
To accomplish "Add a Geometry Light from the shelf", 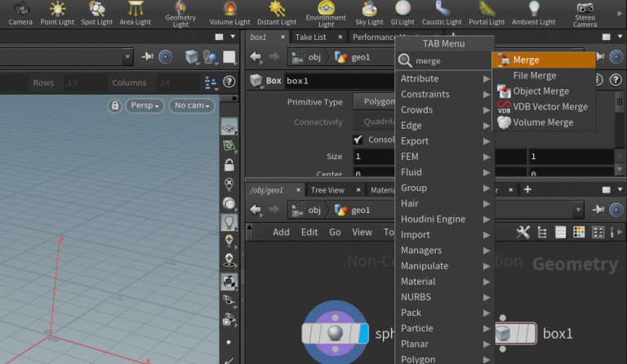I will pyautogui.click(x=180, y=15).
